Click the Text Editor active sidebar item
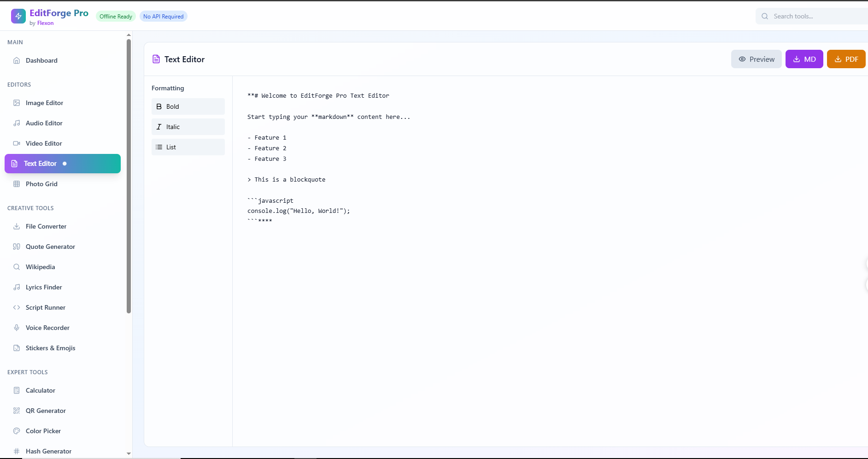 63,164
